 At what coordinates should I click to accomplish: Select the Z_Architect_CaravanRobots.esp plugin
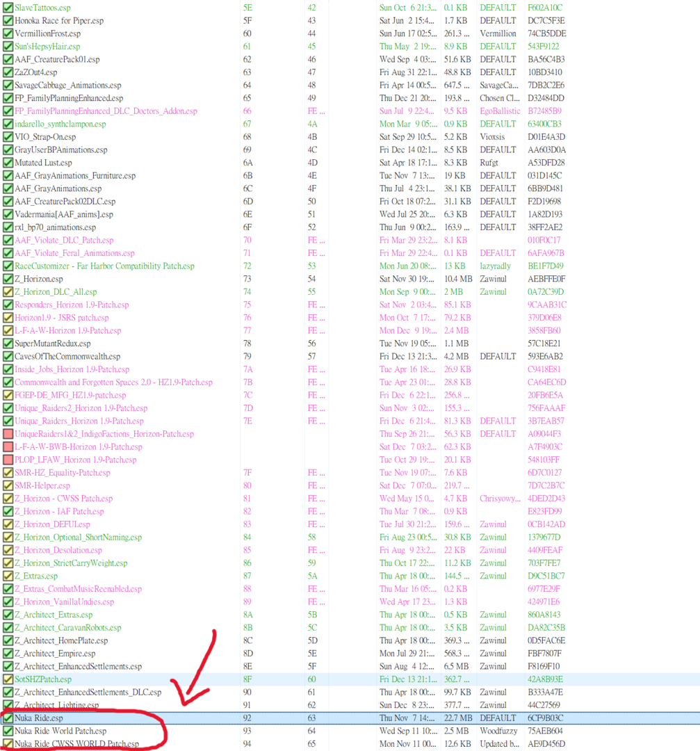tap(68, 628)
